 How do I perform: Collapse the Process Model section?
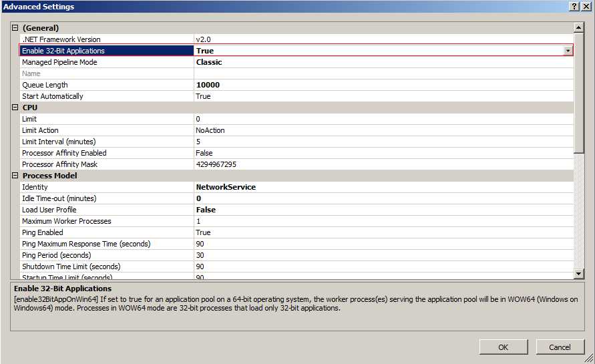pos(15,176)
